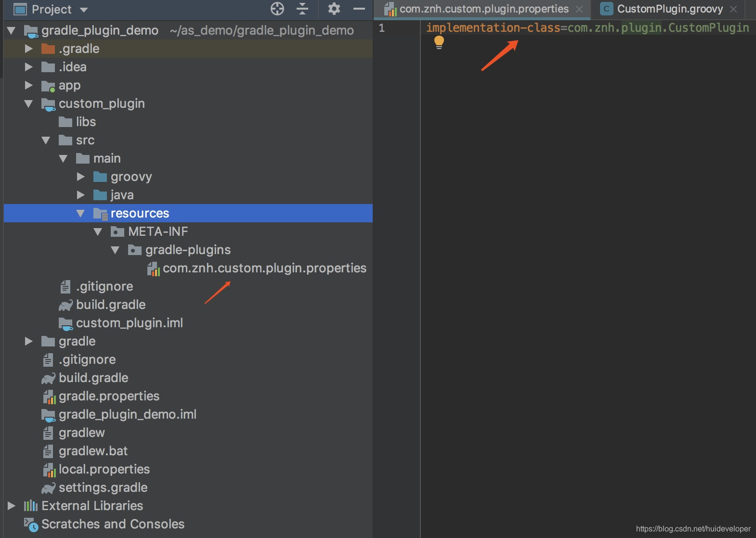This screenshot has height=538, width=756.
Task: Select .gitignore under custom_plugin
Action: tap(104, 286)
